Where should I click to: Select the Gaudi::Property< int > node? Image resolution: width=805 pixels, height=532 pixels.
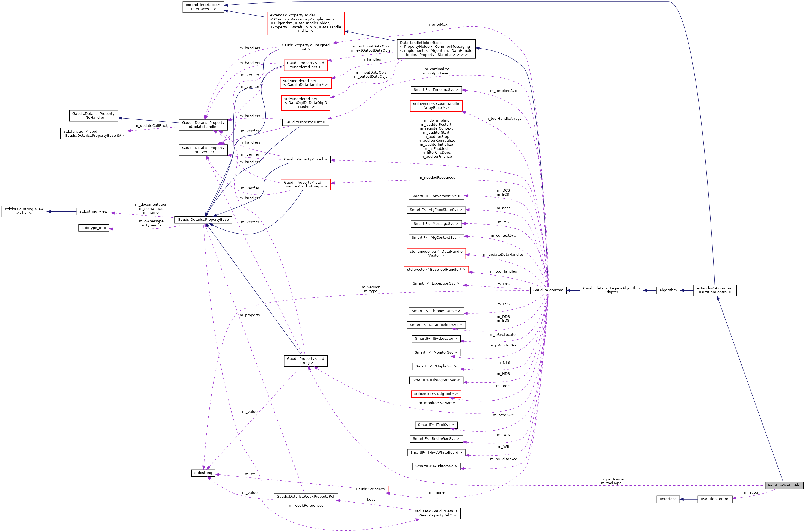click(305, 122)
